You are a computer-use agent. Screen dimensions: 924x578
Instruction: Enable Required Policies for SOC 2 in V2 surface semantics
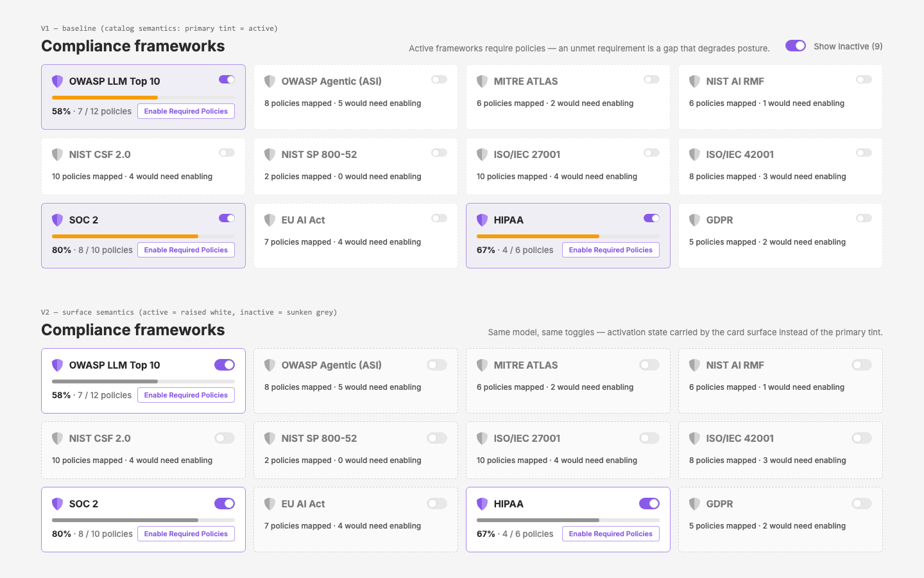[186, 534]
